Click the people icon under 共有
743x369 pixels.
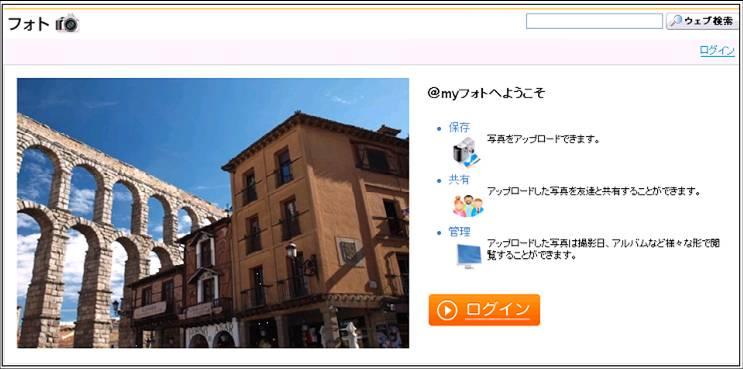(x=468, y=206)
